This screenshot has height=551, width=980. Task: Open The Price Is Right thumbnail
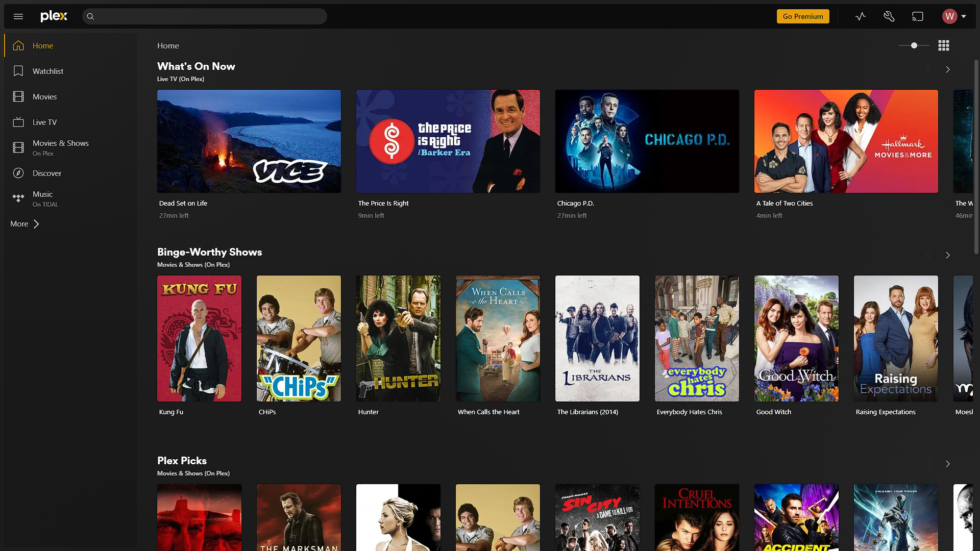pyautogui.click(x=448, y=141)
